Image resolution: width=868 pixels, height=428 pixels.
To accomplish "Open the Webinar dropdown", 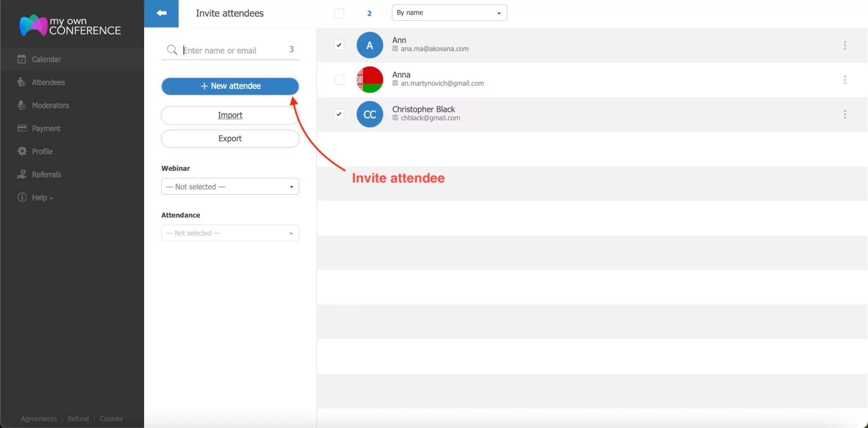I will [x=230, y=186].
